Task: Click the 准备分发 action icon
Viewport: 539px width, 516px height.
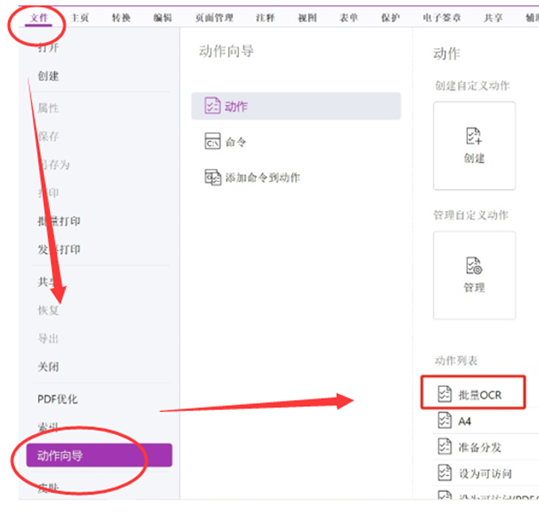Action: click(x=444, y=447)
